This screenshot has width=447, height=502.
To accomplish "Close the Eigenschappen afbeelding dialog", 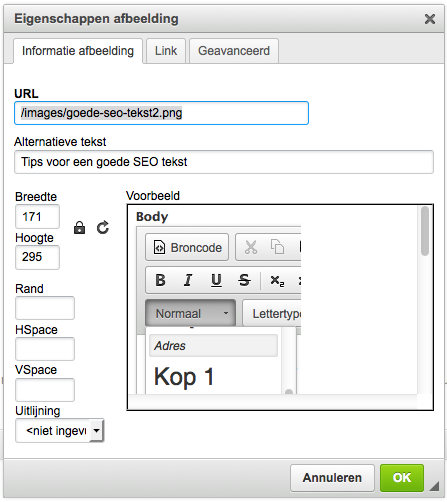I will click(430, 19).
